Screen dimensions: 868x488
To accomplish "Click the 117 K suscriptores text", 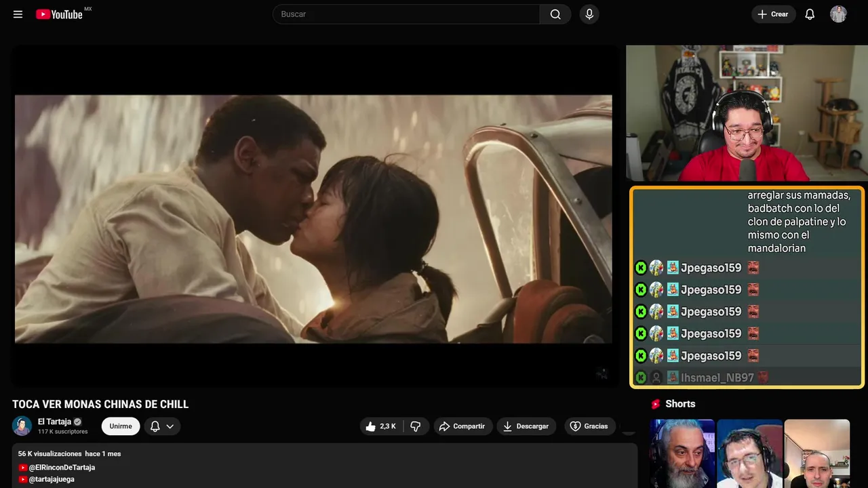I will (63, 432).
